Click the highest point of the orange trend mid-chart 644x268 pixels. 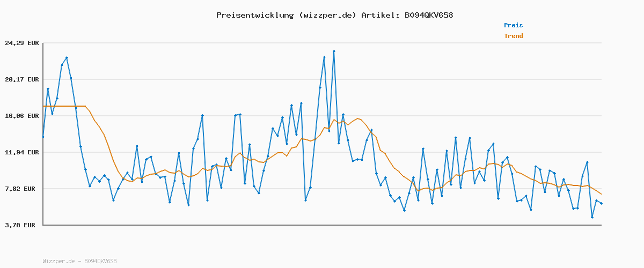358,118
